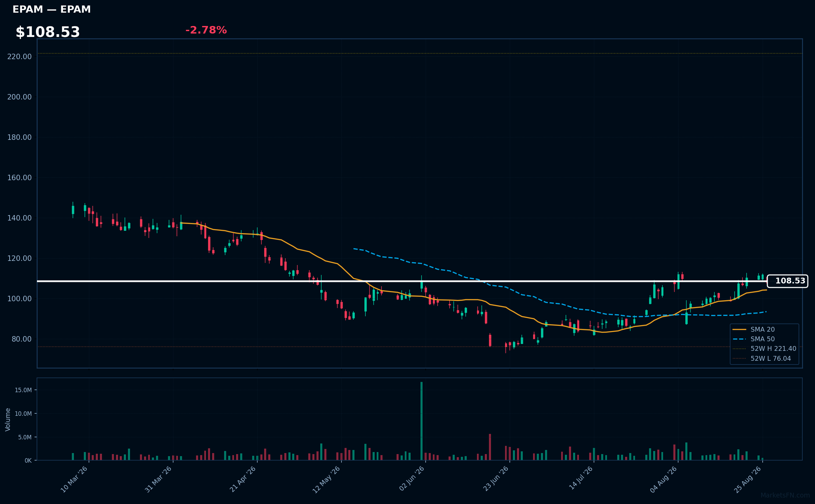This screenshot has height=504, width=815.
Task: Click the 12 May '26 date label
Action: pyautogui.click(x=326, y=479)
